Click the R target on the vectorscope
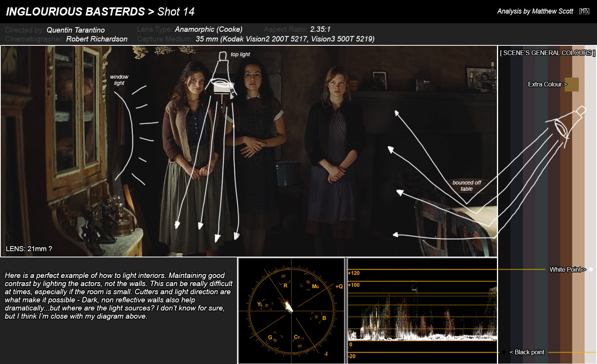This screenshot has width=597, height=364. pyautogui.click(x=283, y=276)
